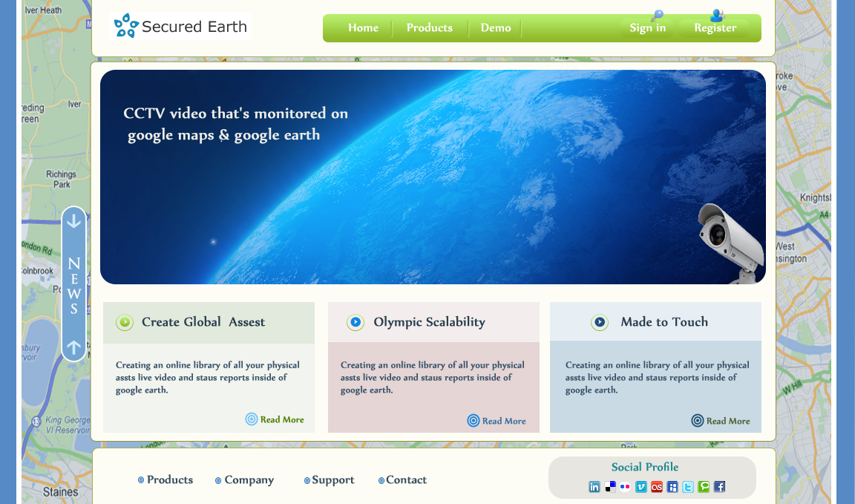The height and width of the screenshot is (504, 855).
Task: Open the Last.fm social profile icon
Action: pyautogui.click(x=657, y=486)
